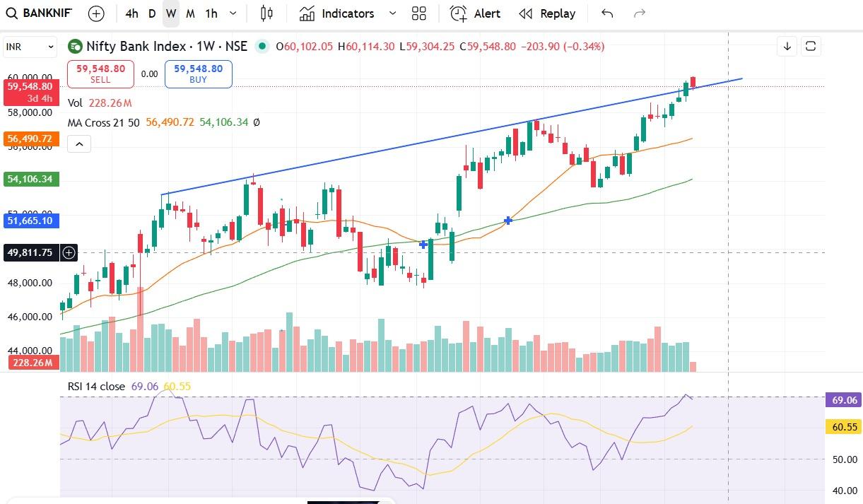Viewport: 863px width, 504px height.
Task: Click the blue 51,665.10 price label
Action: 30,221
